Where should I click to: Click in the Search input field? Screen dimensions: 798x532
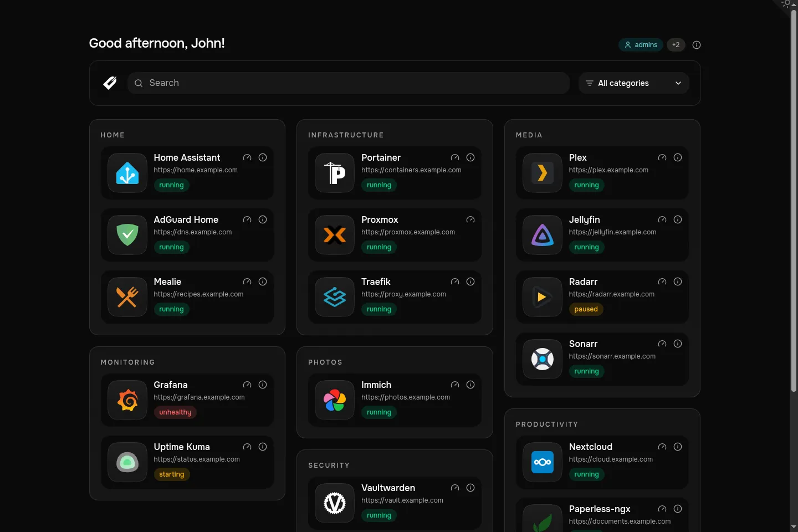point(349,83)
